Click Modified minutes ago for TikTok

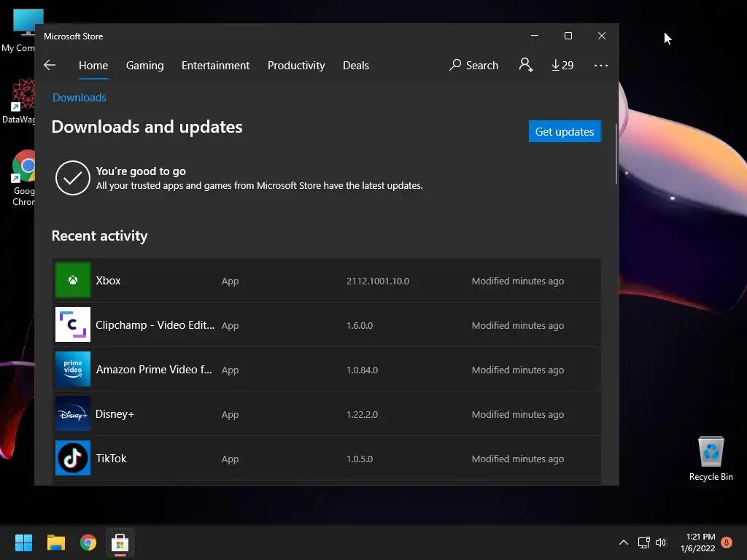click(518, 459)
